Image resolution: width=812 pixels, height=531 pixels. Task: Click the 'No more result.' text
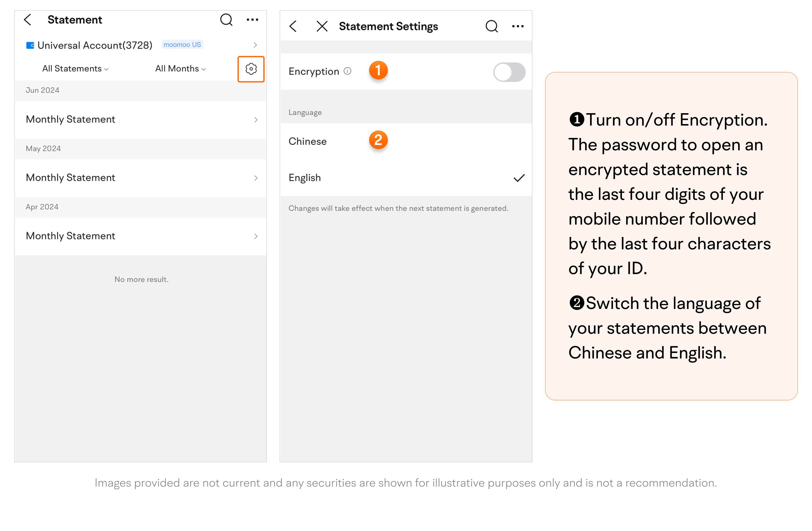coord(141,279)
